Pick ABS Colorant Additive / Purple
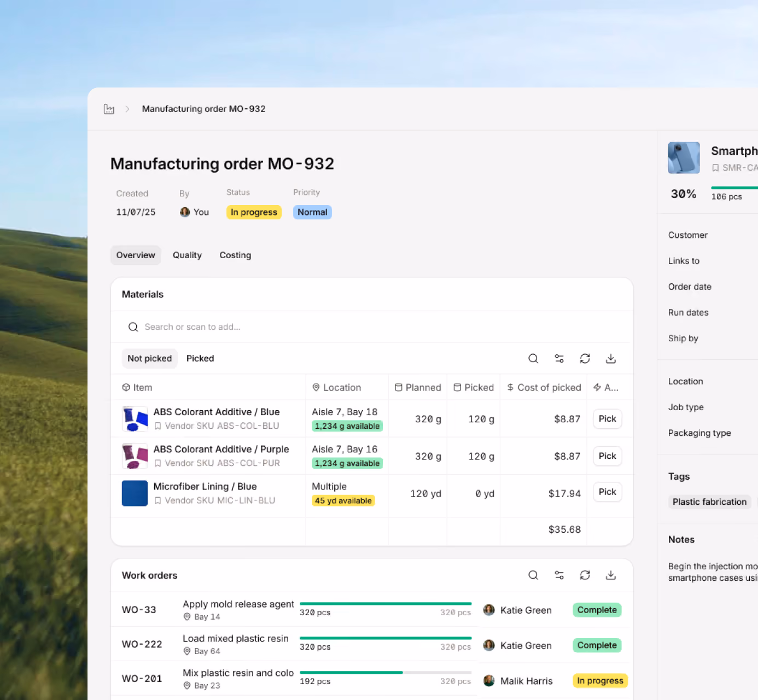The image size is (758, 700). tap(607, 456)
